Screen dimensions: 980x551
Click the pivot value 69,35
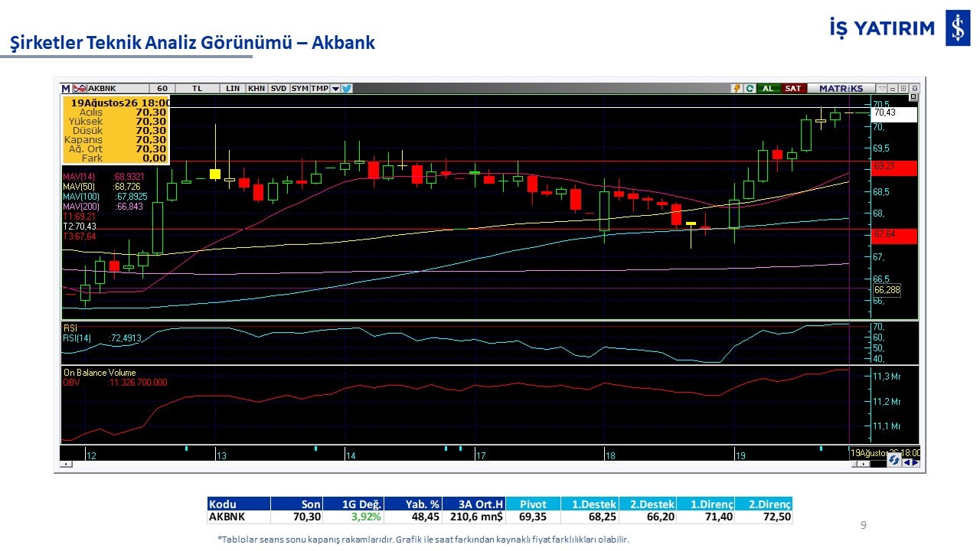coord(533,517)
